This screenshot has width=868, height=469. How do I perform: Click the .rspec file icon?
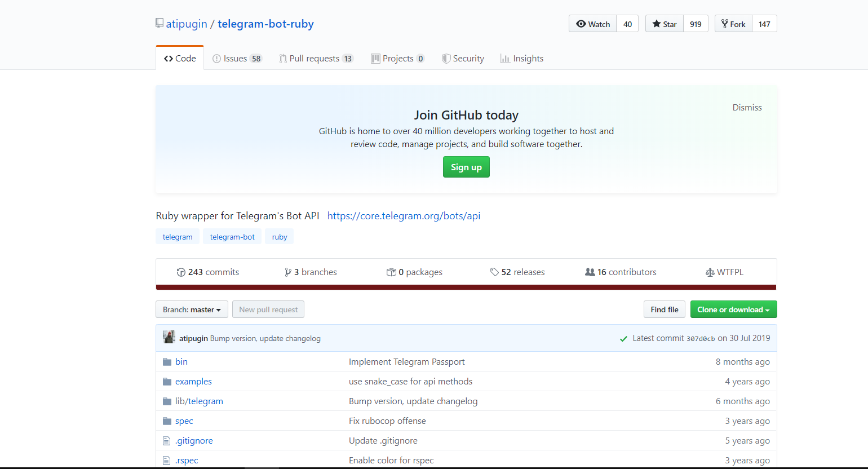(166, 461)
